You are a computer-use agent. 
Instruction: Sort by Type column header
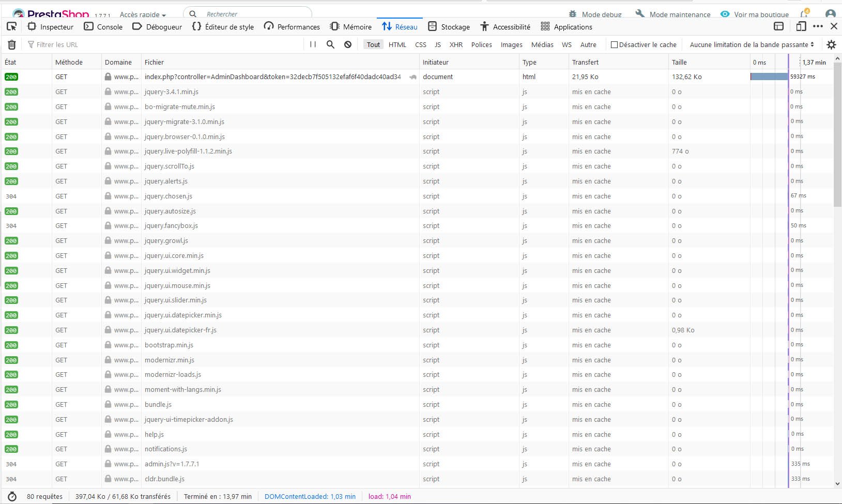pyautogui.click(x=544, y=62)
